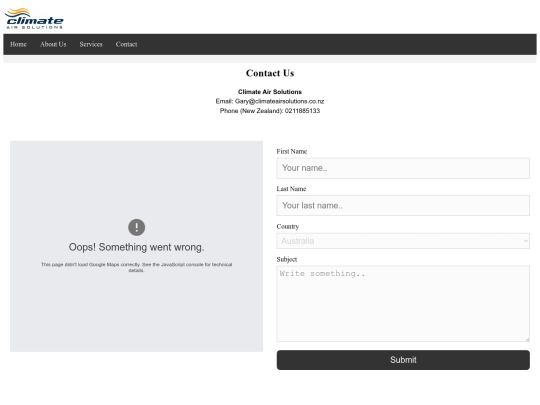
Task: Focus the Last Name text box
Action: (x=403, y=206)
